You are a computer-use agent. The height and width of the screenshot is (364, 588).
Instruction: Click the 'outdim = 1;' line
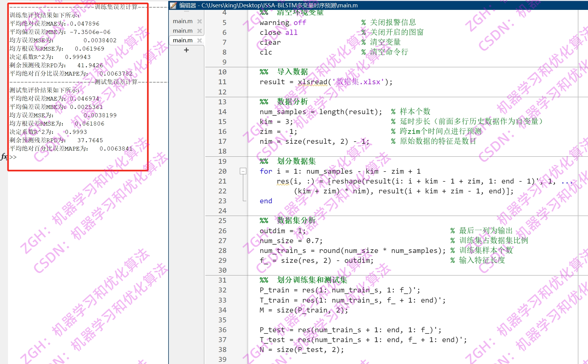coord(283,231)
